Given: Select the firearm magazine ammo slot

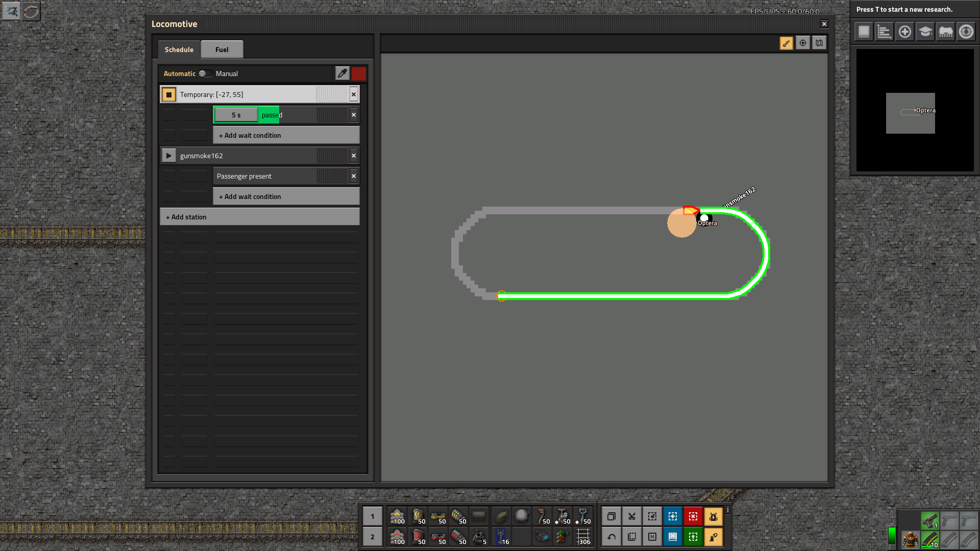Looking at the screenshot, I should pyautogui.click(x=930, y=539).
